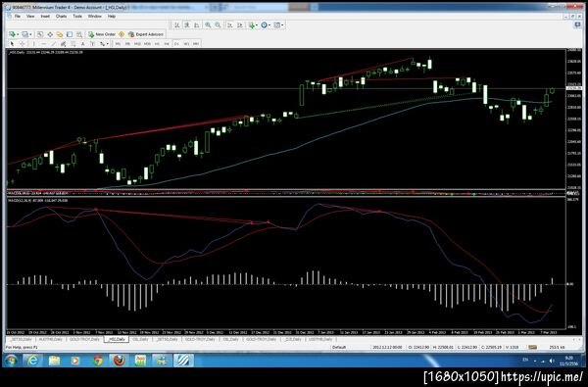Launch the MetaEditor yellow icon

pos(122,34)
